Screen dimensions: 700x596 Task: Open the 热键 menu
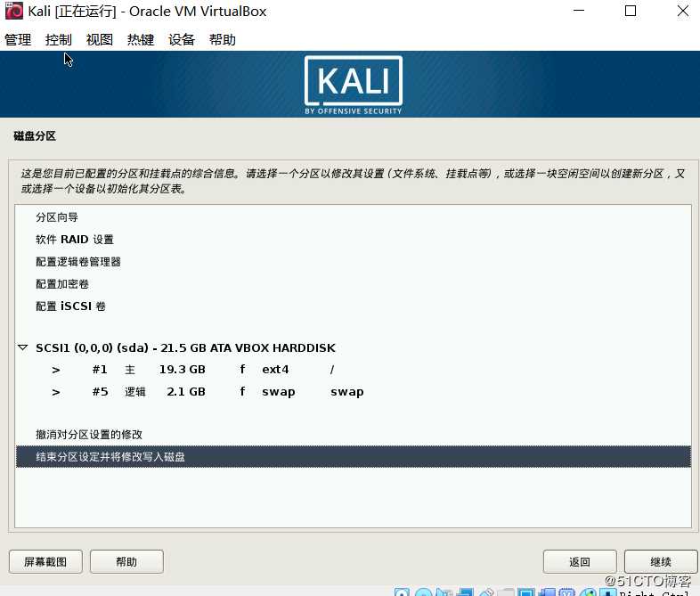pyautogui.click(x=141, y=40)
